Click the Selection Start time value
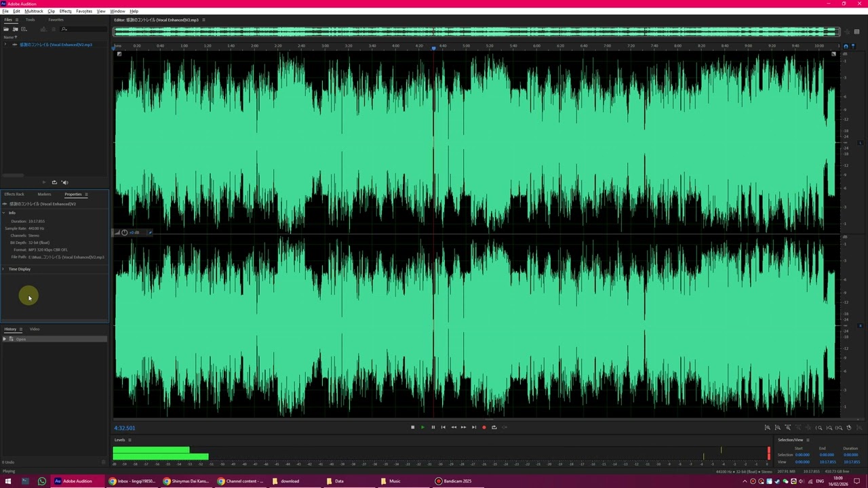The width and height of the screenshot is (868, 488). pos(802,455)
